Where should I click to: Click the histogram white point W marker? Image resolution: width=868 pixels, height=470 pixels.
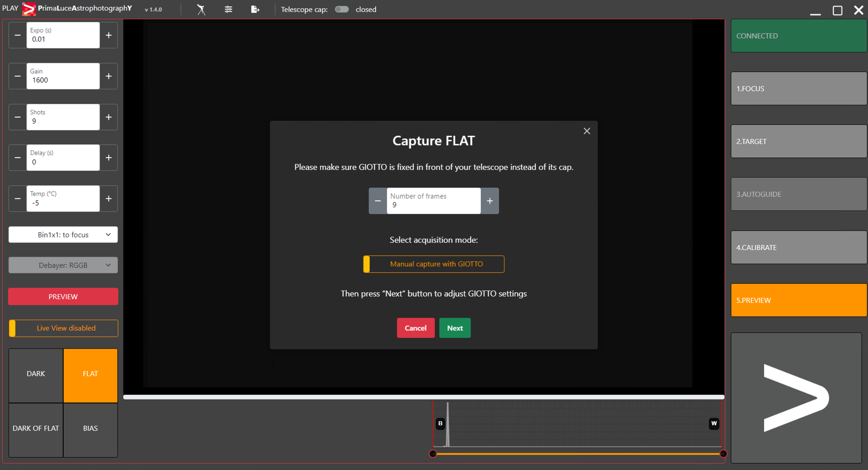click(x=714, y=423)
